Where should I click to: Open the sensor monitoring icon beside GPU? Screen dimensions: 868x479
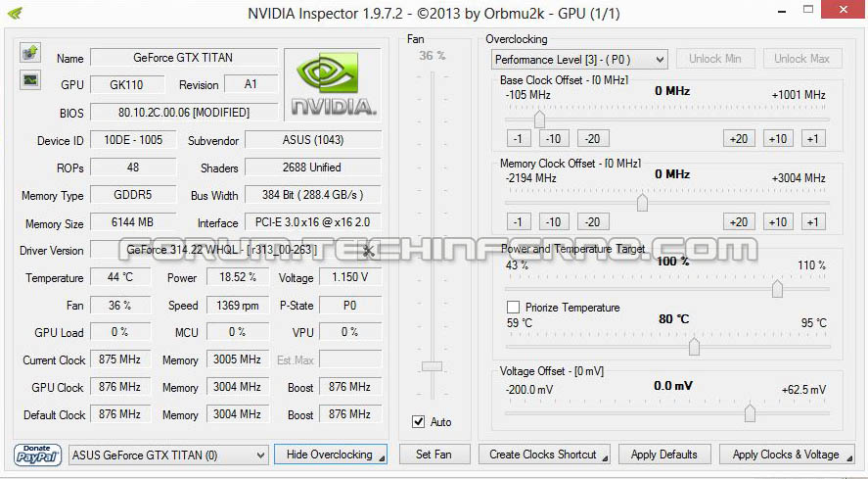(30, 80)
